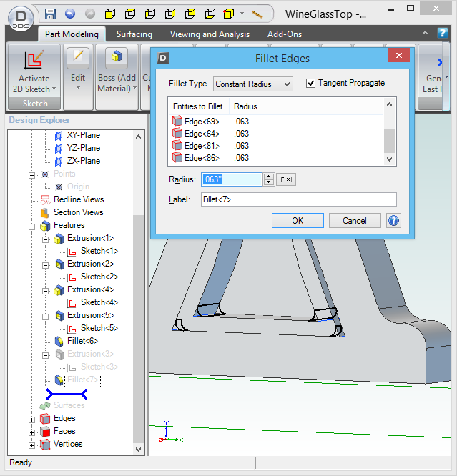
Task: Select Sketch<4> in the feature tree
Action: click(x=99, y=302)
